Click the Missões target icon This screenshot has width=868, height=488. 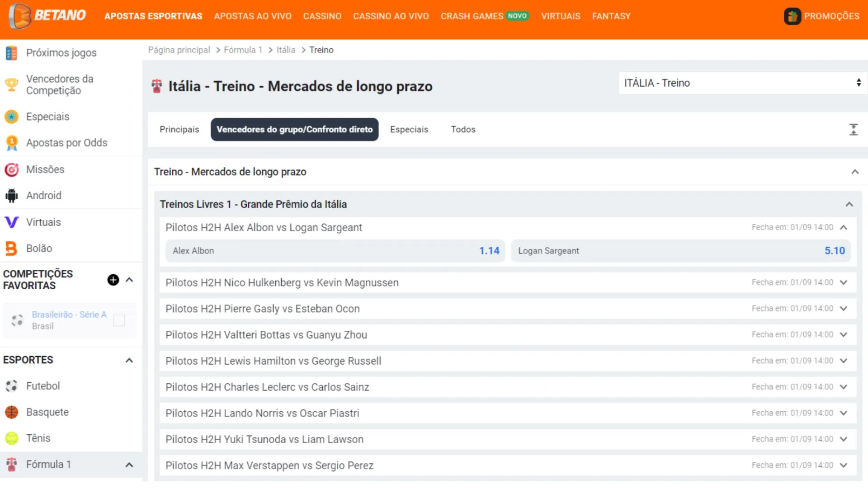pos(11,169)
